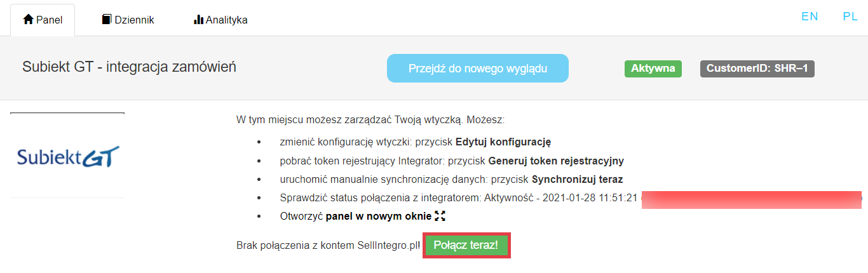Go to the Analityka tab
Viewport: 868px width, 273px height.
coord(226,20)
